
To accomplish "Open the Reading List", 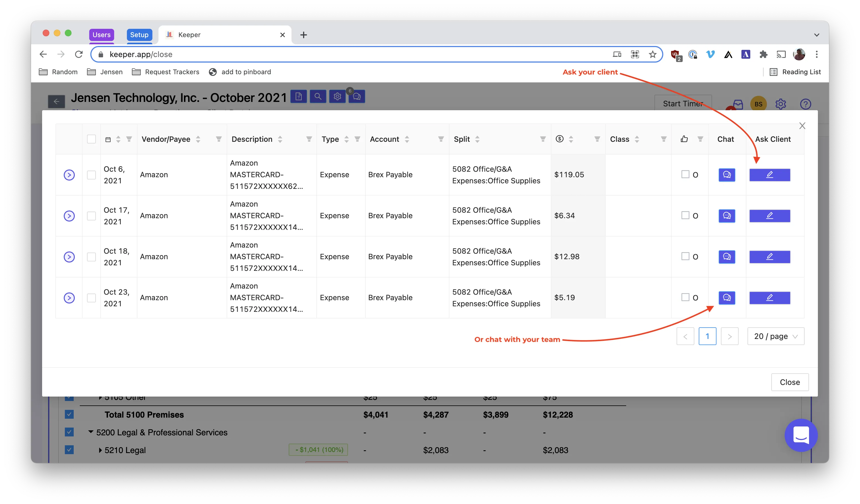I will (795, 72).
